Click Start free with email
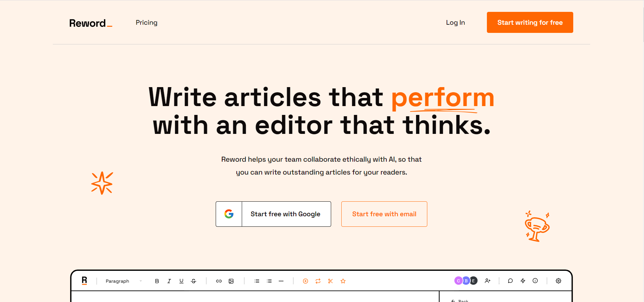Image resolution: width=644 pixels, height=302 pixels. point(384,214)
